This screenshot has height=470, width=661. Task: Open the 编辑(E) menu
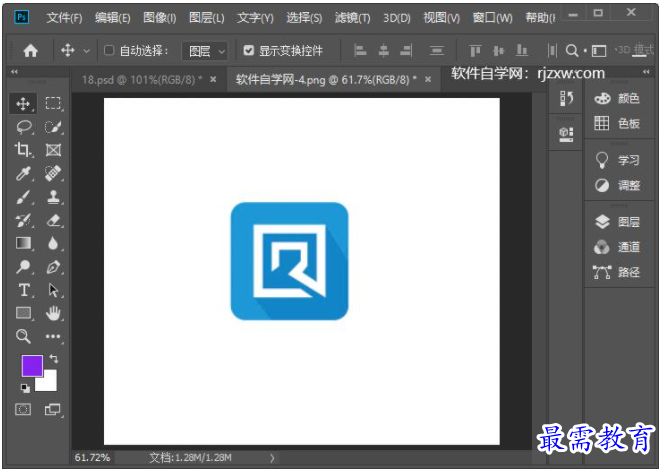pos(112,18)
